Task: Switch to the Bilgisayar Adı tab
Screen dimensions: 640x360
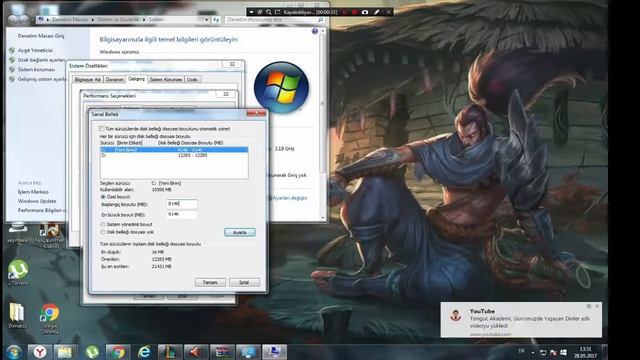Action: coord(88,79)
